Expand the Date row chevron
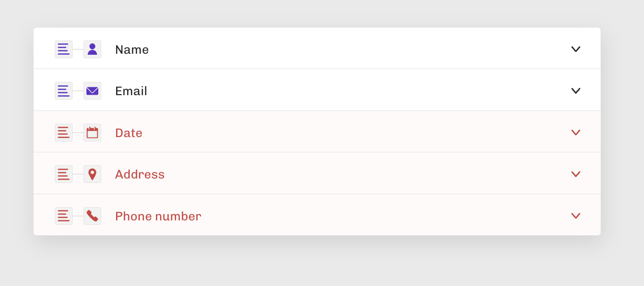 (x=576, y=133)
